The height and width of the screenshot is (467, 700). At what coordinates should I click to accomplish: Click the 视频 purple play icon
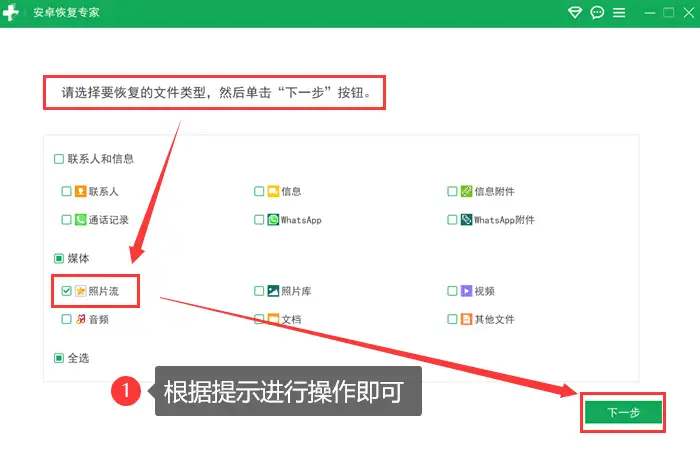pos(466,291)
